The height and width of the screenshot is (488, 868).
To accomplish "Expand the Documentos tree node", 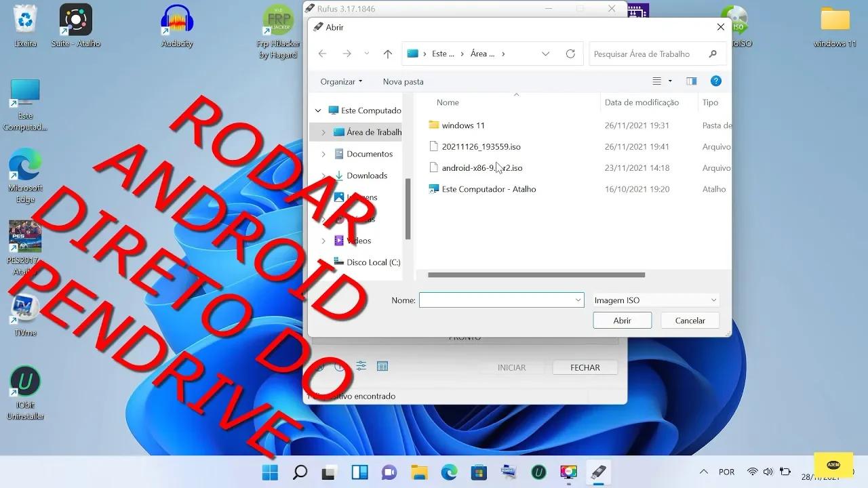I will tap(323, 154).
